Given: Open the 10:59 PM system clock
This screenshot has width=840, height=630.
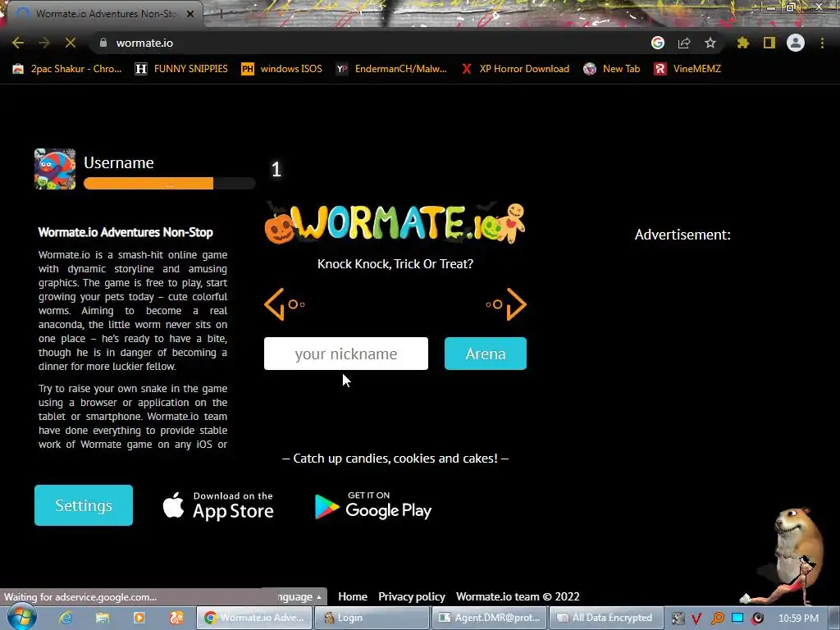Looking at the screenshot, I should click(x=798, y=619).
